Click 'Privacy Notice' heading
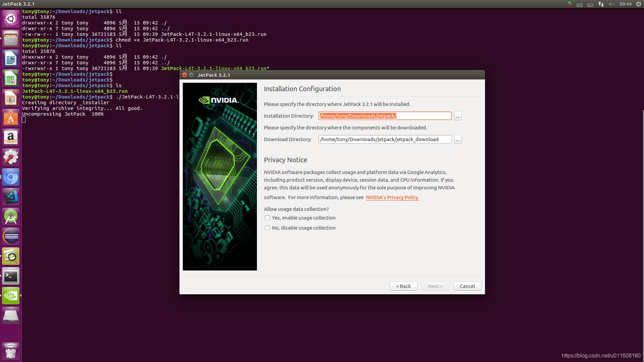644x362 pixels. click(285, 160)
